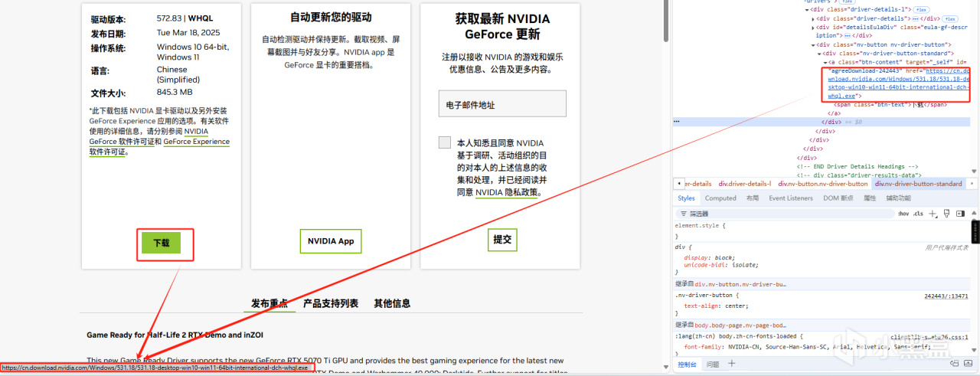Click the display: block declaration

point(710,257)
